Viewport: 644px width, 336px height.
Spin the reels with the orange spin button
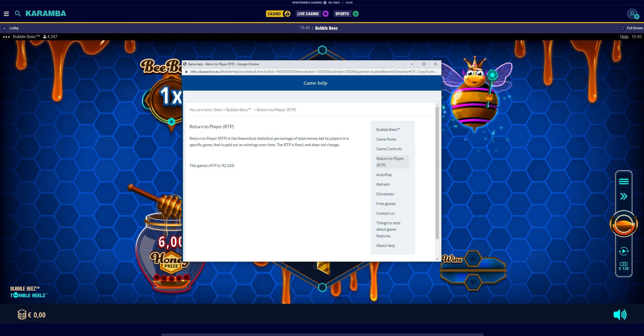pyautogui.click(x=623, y=224)
